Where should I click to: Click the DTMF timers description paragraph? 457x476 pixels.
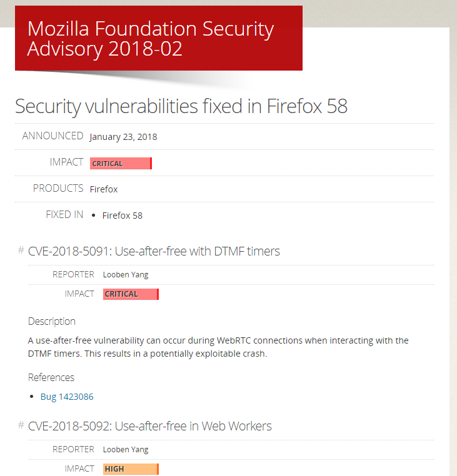click(218, 347)
